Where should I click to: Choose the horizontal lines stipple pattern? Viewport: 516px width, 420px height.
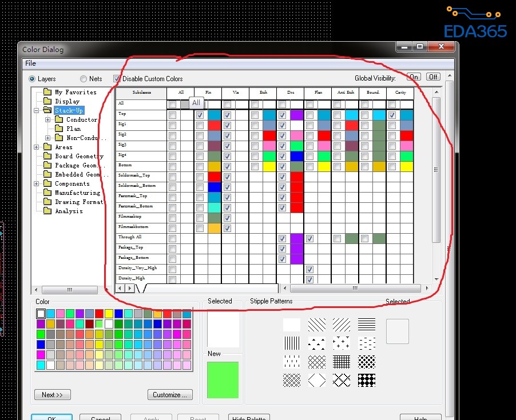tap(367, 325)
